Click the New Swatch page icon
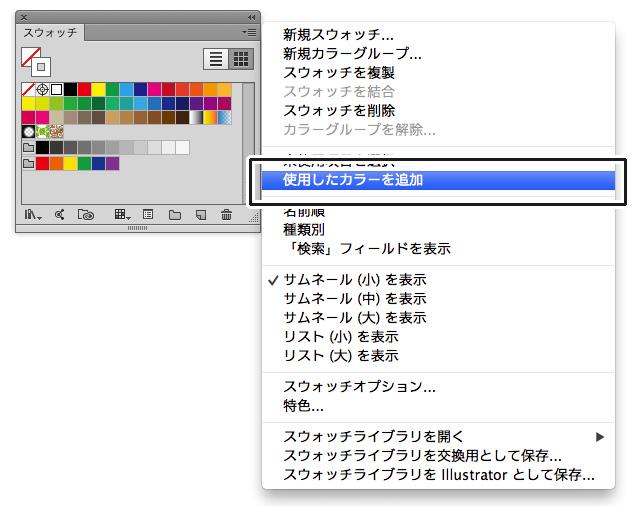 tap(201, 215)
